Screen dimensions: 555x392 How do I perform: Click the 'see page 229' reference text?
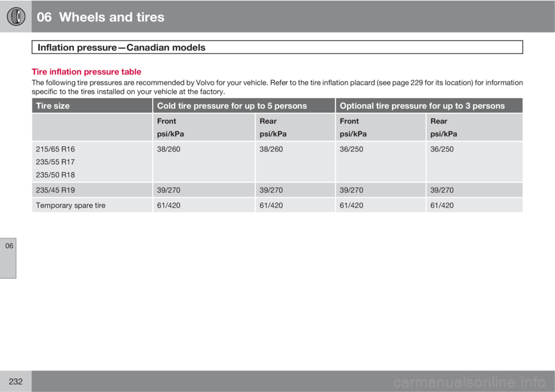[400, 83]
